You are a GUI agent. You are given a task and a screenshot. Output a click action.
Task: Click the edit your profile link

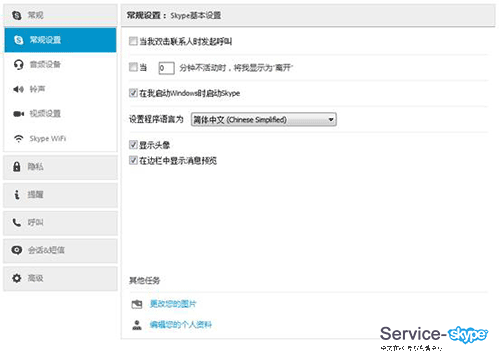(x=181, y=324)
